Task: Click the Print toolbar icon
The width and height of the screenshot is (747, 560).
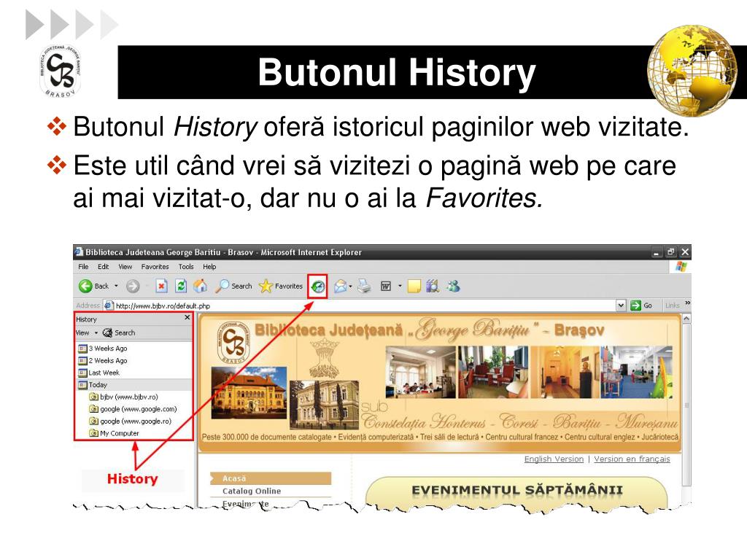Action: pyautogui.click(x=364, y=286)
